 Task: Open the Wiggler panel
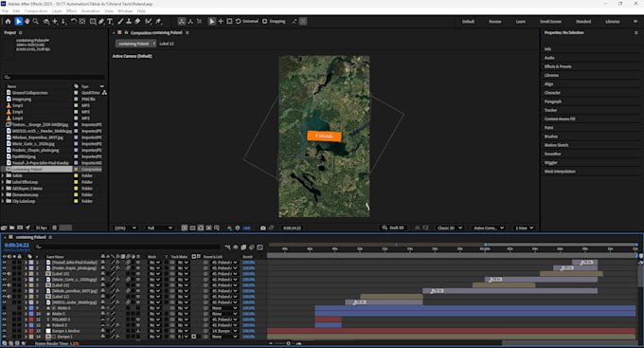[551, 162]
